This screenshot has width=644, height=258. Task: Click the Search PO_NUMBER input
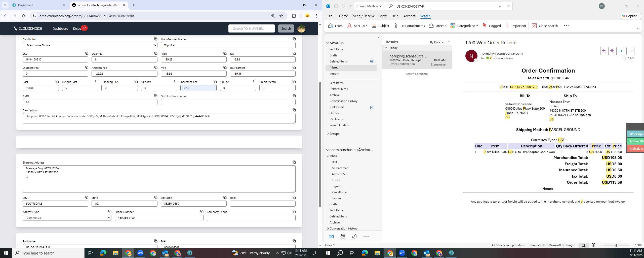252,28
